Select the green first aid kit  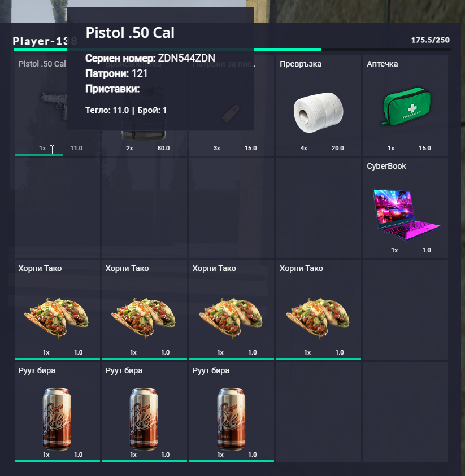[x=406, y=106]
